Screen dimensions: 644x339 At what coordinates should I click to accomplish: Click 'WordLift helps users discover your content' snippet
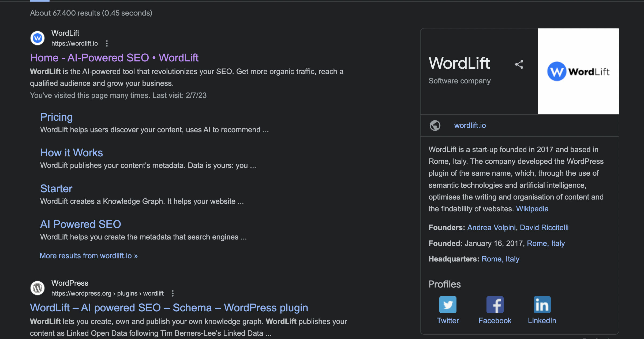point(154,130)
